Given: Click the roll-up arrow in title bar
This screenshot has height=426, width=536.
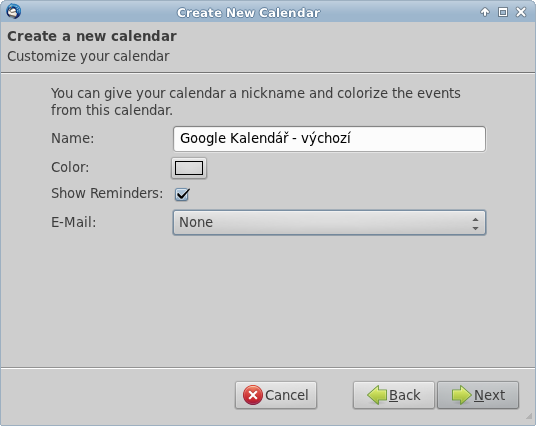Looking at the screenshot, I should tap(485, 12).
